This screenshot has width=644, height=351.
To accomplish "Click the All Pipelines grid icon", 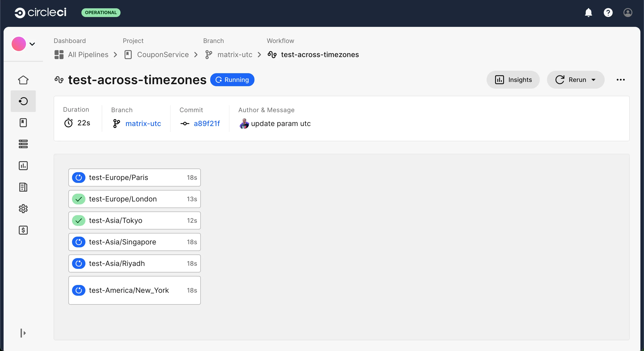I will [x=59, y=55].
